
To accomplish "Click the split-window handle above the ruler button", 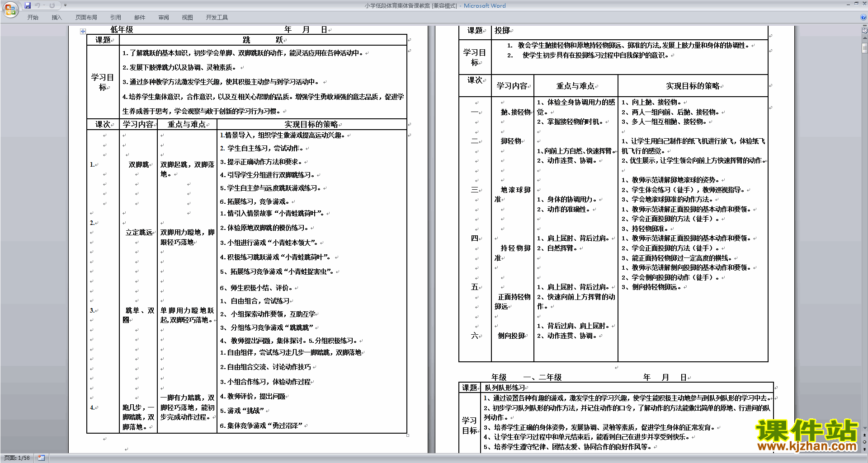I will pos(864,26).
